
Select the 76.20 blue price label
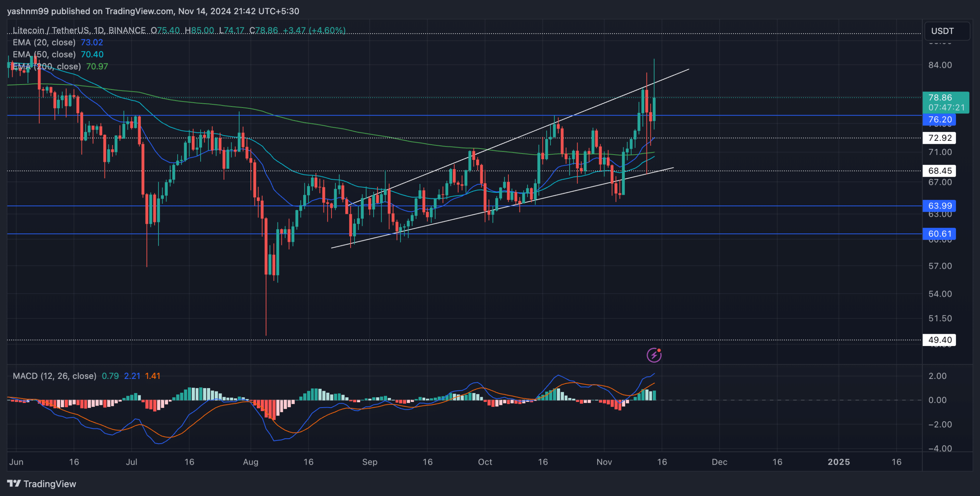pyautogui.click(x=939, y=119)
